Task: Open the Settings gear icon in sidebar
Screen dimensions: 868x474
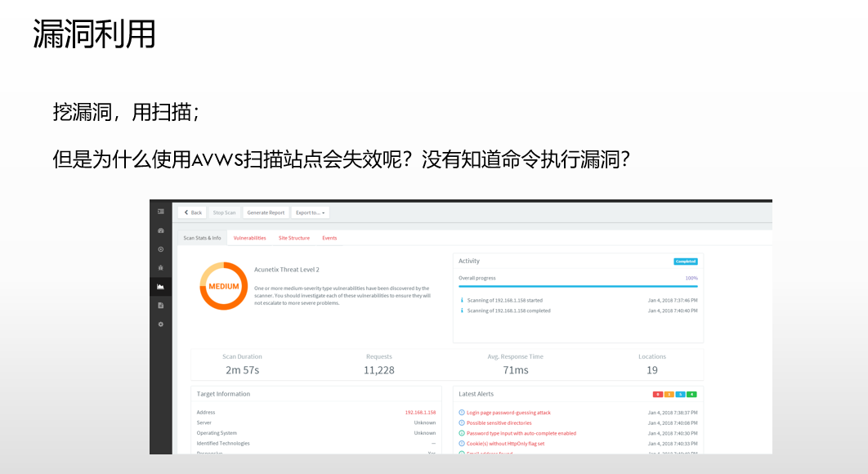Action: point(160,324)
